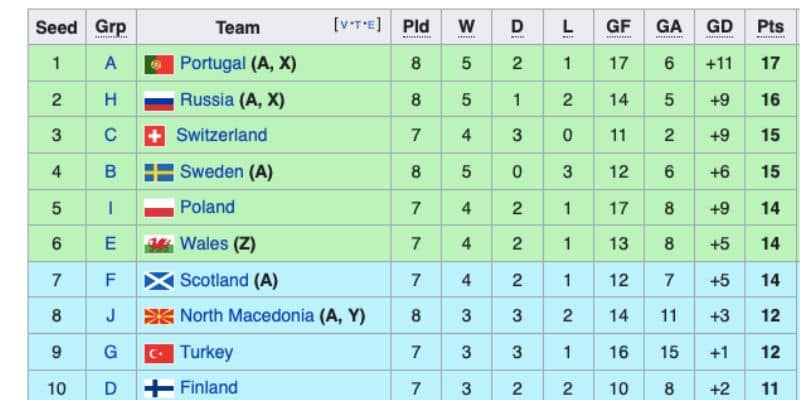800x400 pixels.
Task: Click the Russia flag icon
Action: (159, 100)
